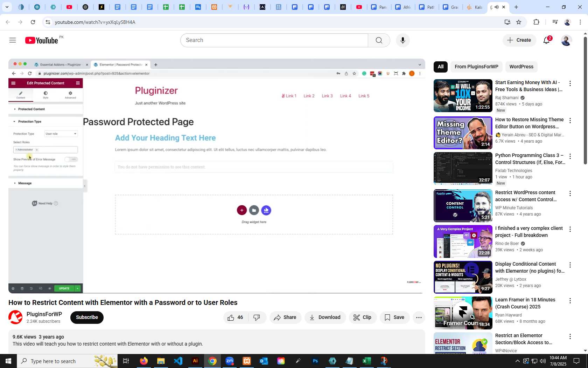Open Chrome profile avatar
This screenshot has height=368, width=588.
tap(567, 22)
